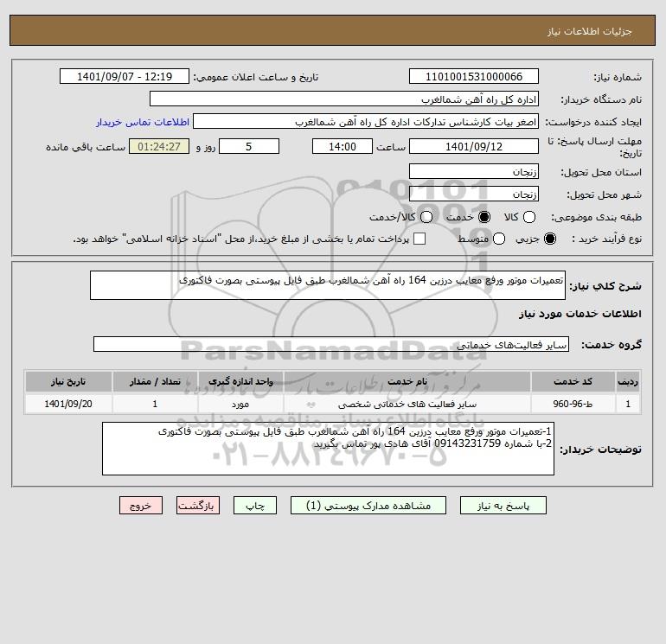Click the request creator field اصغر بیات
Viewport: 666px width, 644px height.
(x=366, y=121)
